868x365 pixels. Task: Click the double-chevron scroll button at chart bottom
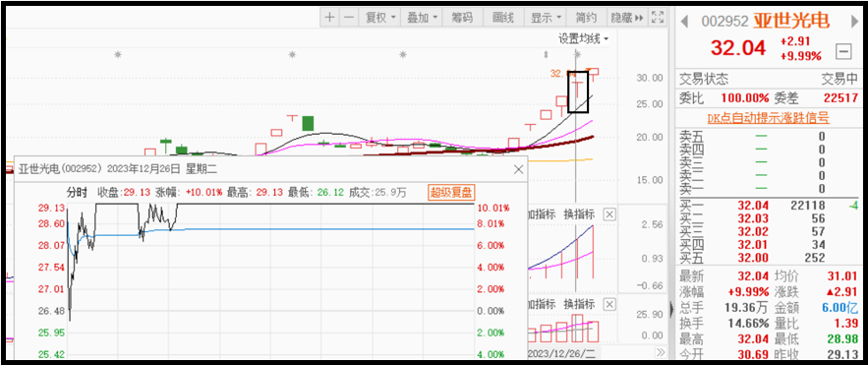660,352
